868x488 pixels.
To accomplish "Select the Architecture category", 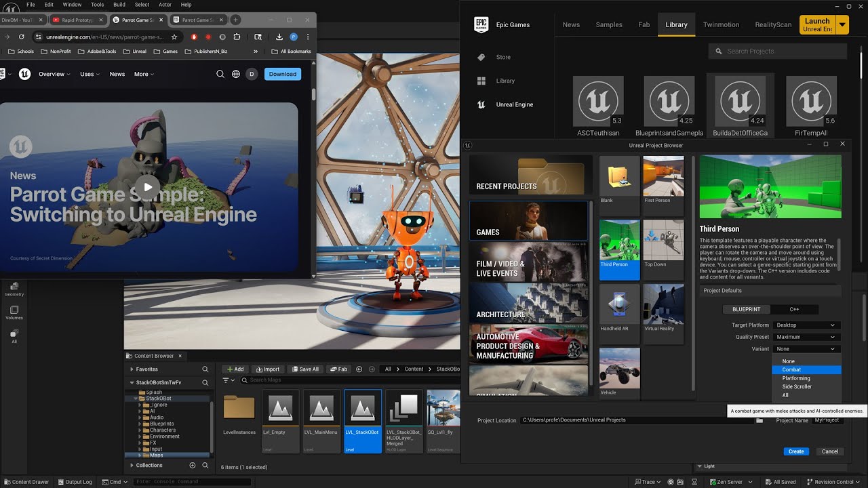I will click(529, 303).
